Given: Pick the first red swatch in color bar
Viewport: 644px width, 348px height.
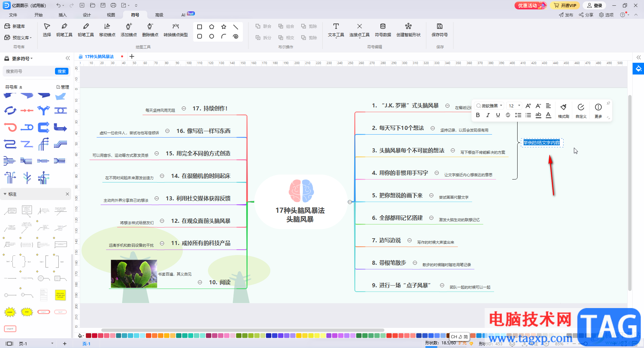Looking at the screenshot, I should (89, 336).
